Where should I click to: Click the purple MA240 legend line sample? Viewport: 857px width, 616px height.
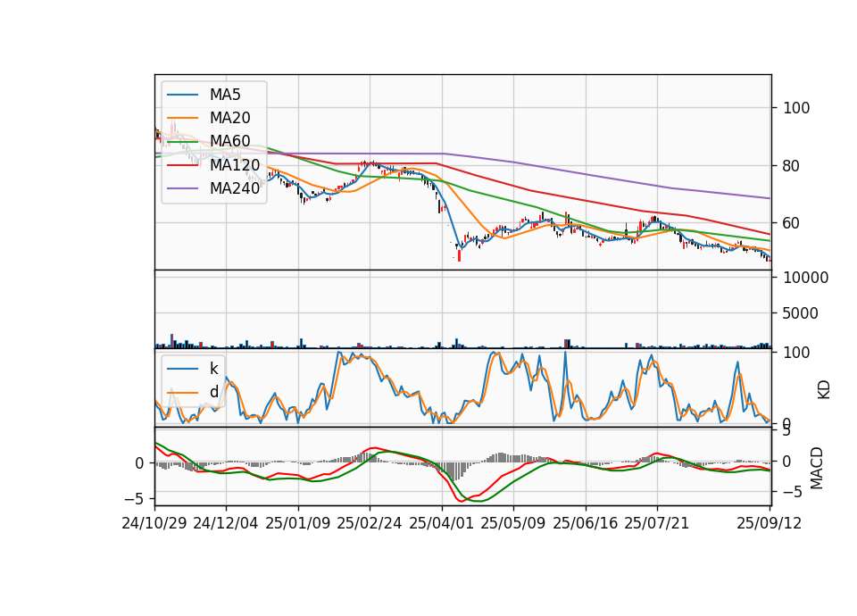pos(182,188)
